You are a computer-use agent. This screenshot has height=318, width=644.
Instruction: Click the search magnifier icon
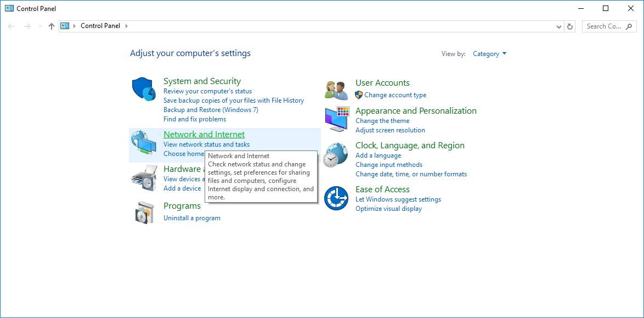(629, 26)
